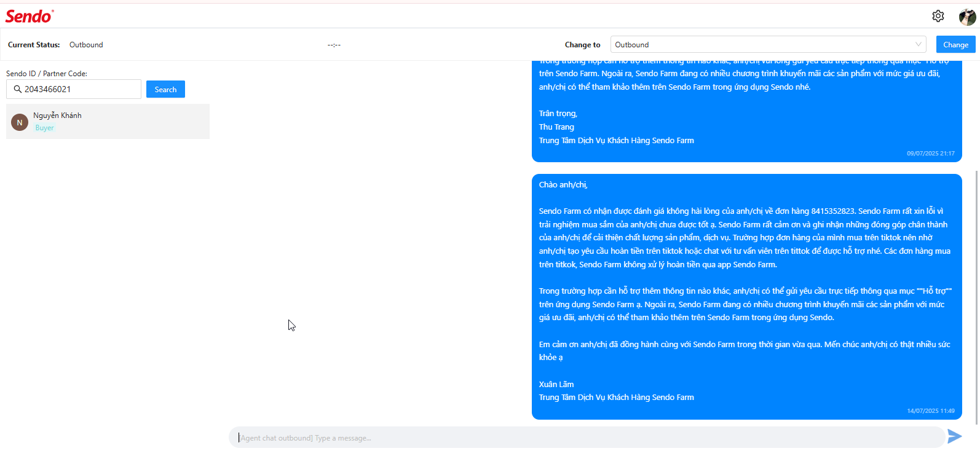Send the message with paper plane icon

coord(954,436)
